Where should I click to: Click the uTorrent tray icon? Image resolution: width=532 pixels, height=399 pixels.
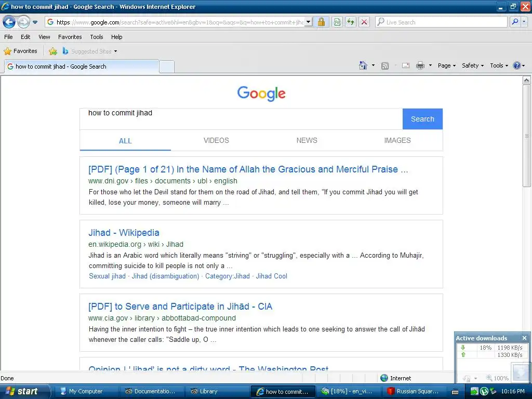click(484, 391)
